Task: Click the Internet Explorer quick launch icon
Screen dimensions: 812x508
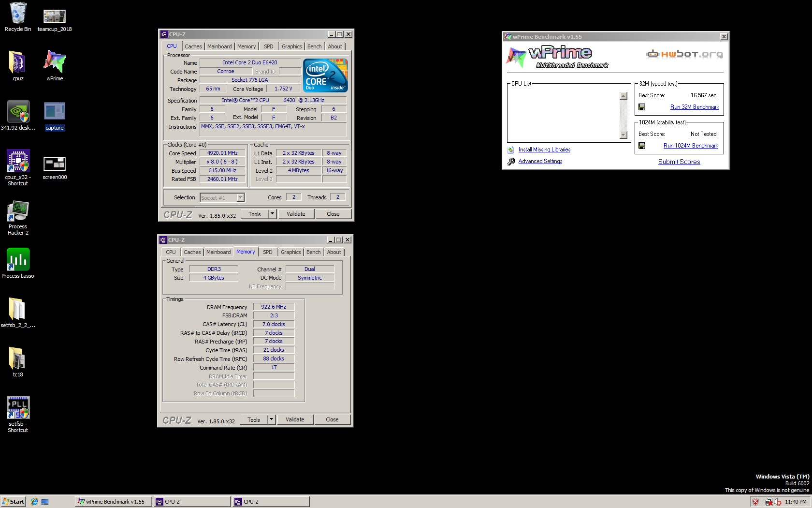Action: coord(34,502)
